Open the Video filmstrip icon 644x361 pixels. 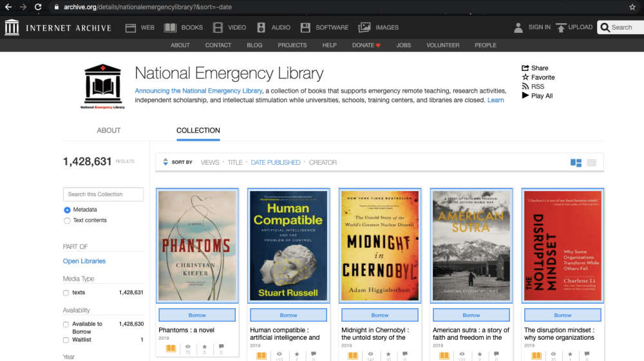point(218,28)
